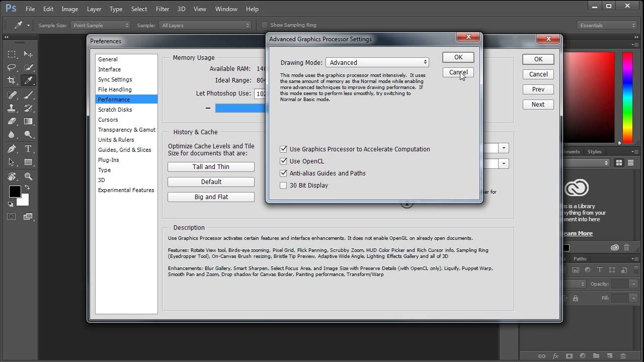This screenshot has height=362, width=644.
Task: Click the Big and Flat button
Action: [x=211, y=197]
